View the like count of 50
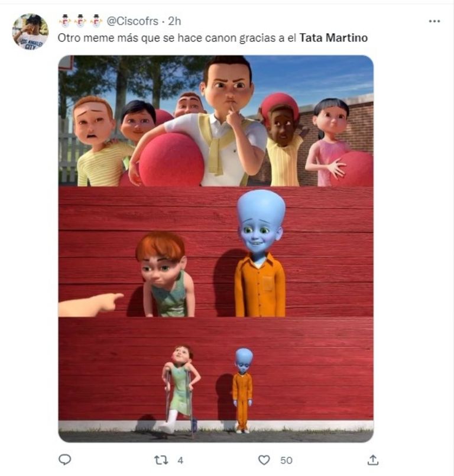 tap(286, 461)
